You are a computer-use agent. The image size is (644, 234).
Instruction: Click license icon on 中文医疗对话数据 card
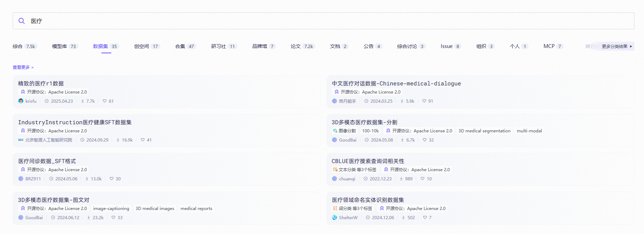tap(337, 92)
